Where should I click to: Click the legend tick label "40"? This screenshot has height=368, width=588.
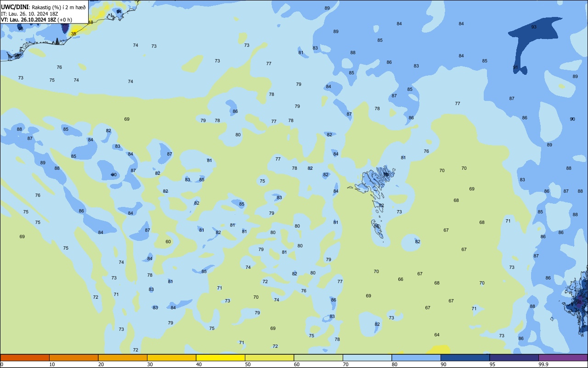point(199,364)
